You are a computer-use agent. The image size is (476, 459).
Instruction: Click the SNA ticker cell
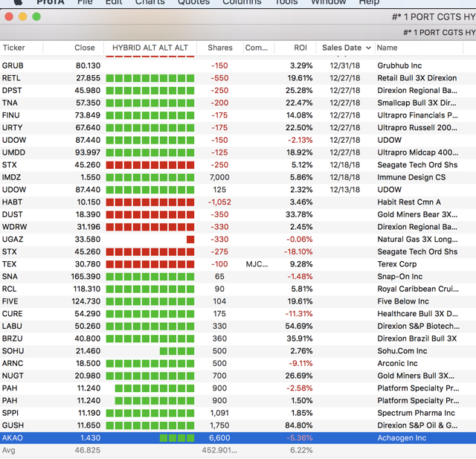(x=10, y=277)
